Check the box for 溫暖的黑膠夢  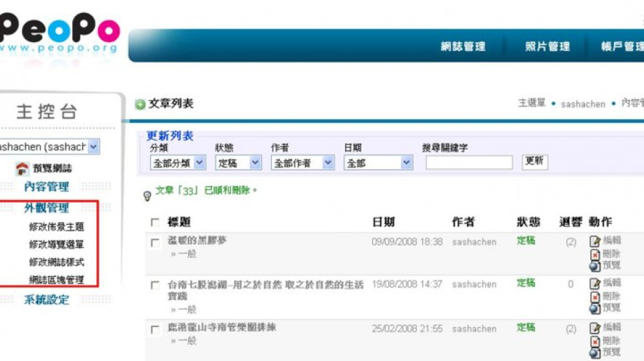[x=155, y=243]
